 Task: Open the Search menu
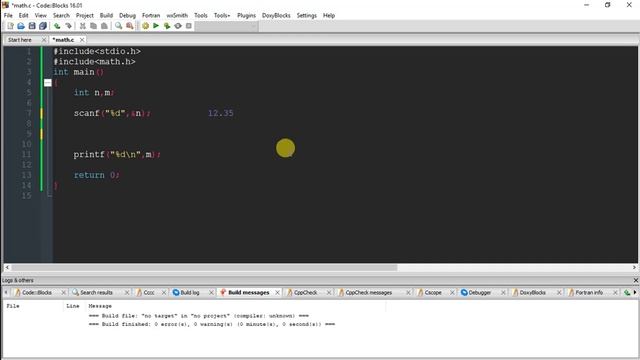coord(61,16)
